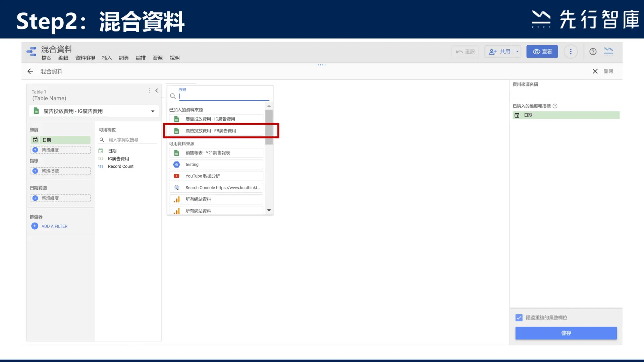Image resolution: width=644 pixels, height=362 pixels.
Task: Open the 插入 menu
Action: (107, 58)
